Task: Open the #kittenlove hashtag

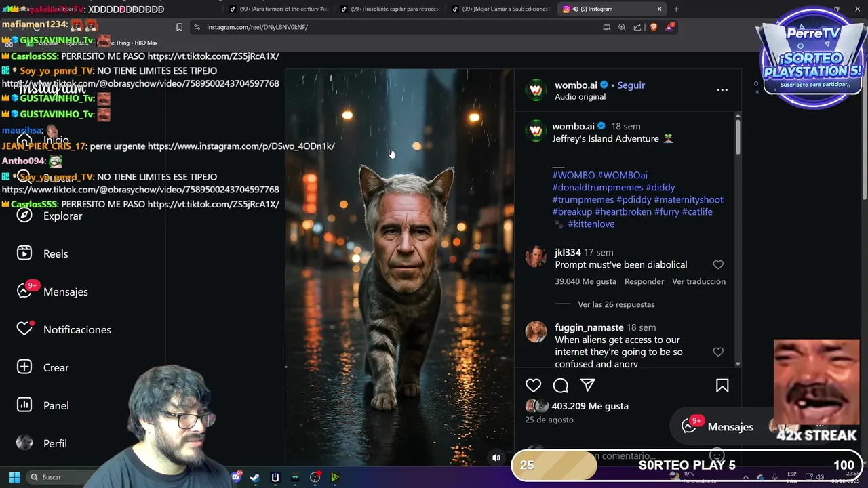Action: (x=591, y=224)
